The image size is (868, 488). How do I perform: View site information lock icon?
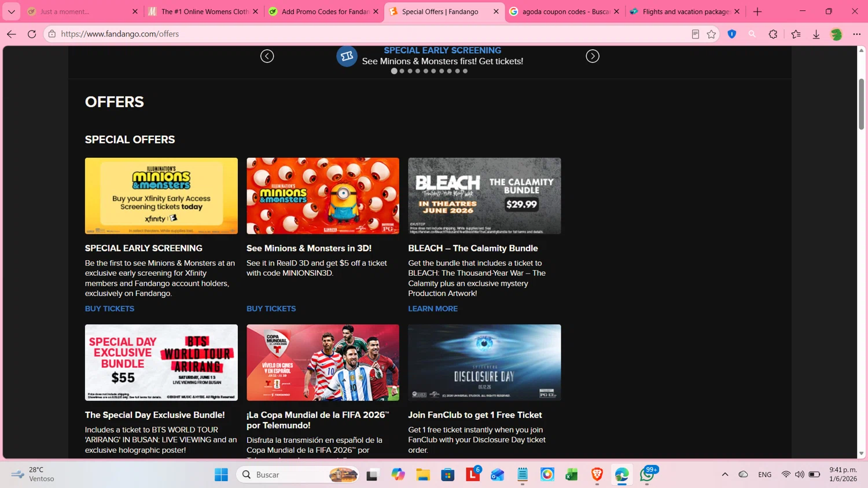pos(52,34)
